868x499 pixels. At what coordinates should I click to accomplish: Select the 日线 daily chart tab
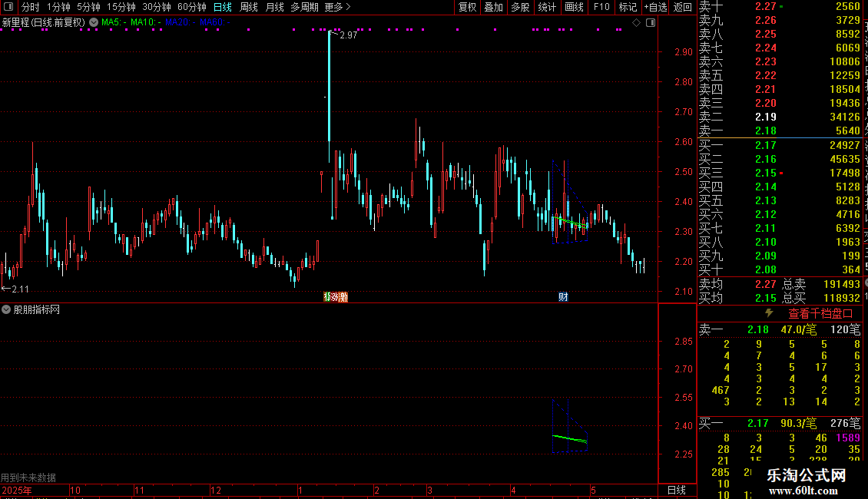pos(223,7)
